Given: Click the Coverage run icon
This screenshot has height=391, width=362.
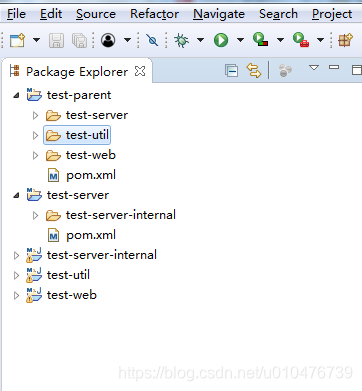Looking at the screenshot, I should tap(260, 40).
